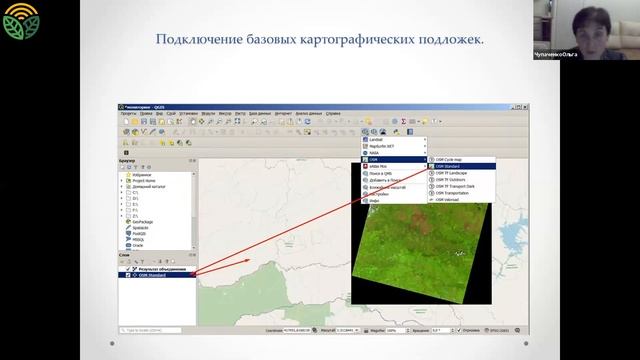Click the Refresh map icon

click(x=308, y=122)
